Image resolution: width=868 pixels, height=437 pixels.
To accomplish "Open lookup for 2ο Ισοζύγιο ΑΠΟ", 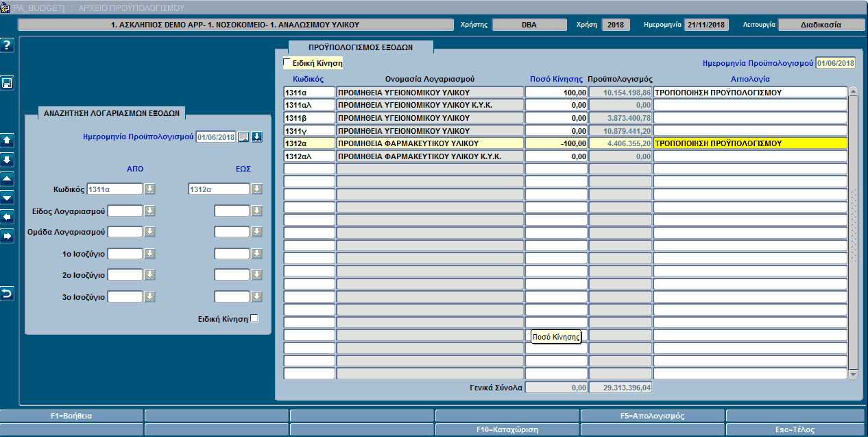I will 150,275.
